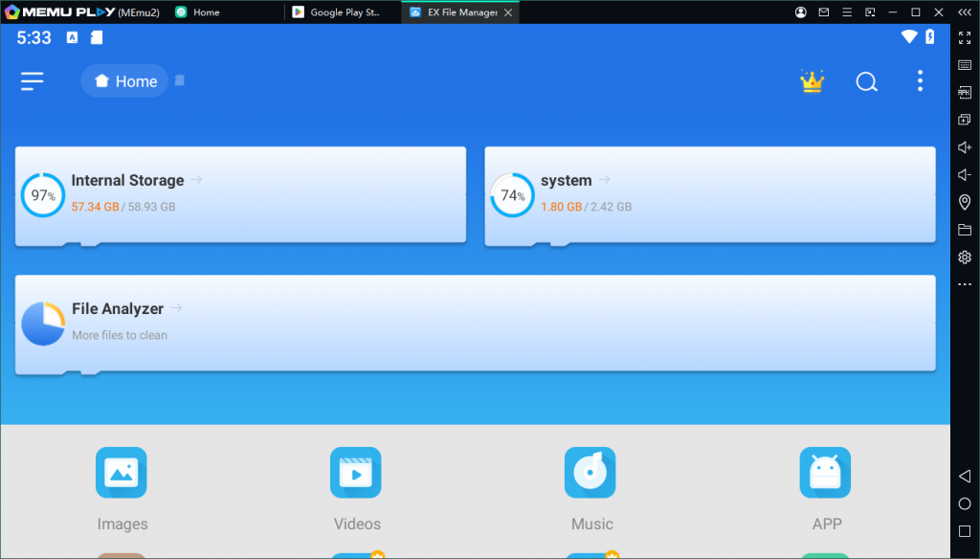Click the Wi-Fi status icon
Viewport: 980px width, 559px height.
[909, 37]
